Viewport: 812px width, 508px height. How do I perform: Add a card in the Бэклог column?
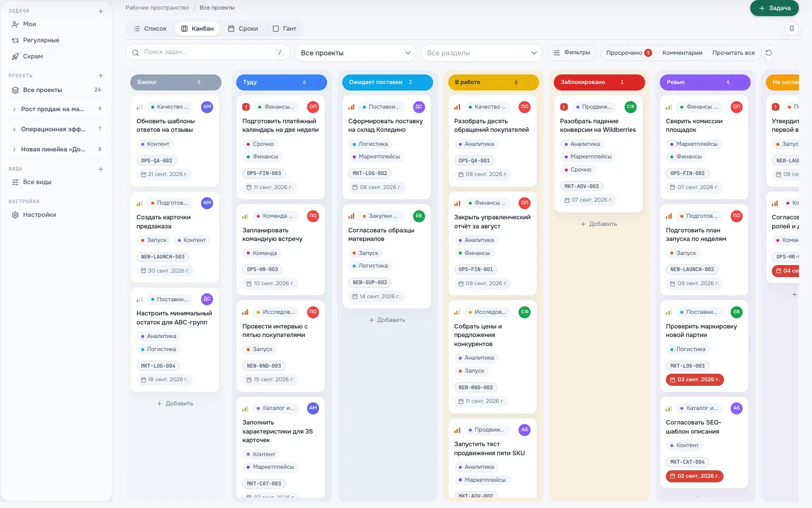click(x=175, y=403)
